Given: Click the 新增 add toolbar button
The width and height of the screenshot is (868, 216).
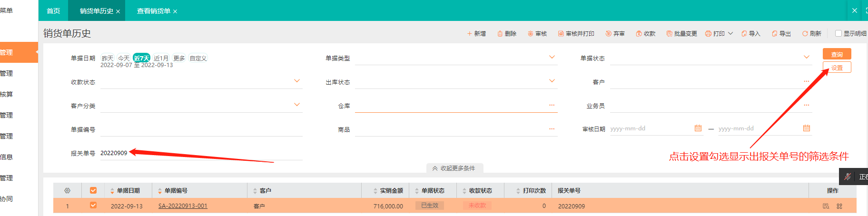Looking at the screenshot, I should (x=476, y=34).
